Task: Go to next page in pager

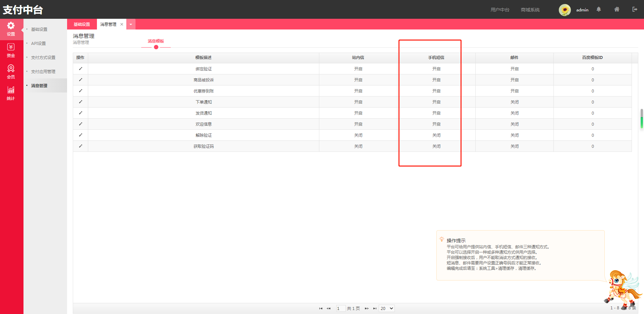Action: [367, 308]
